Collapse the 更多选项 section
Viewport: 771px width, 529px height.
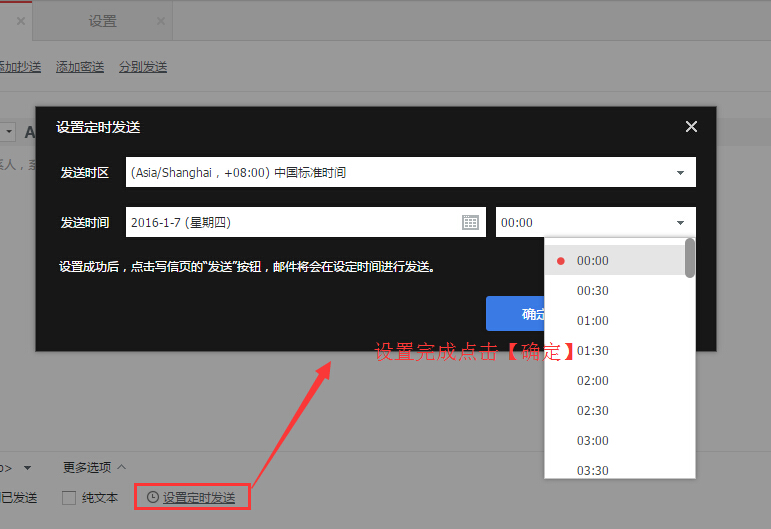tap(95, 467)
